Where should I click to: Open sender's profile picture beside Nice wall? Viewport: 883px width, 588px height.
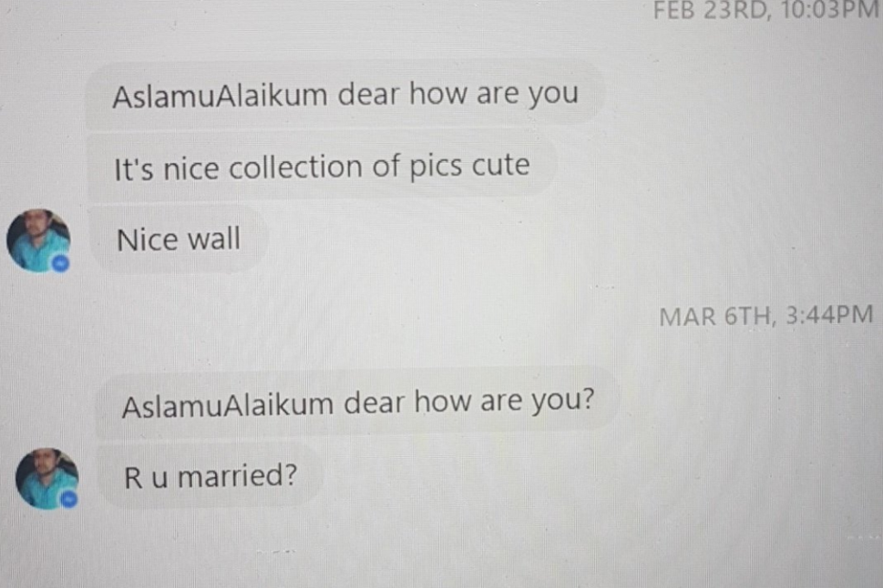point(38,241)
